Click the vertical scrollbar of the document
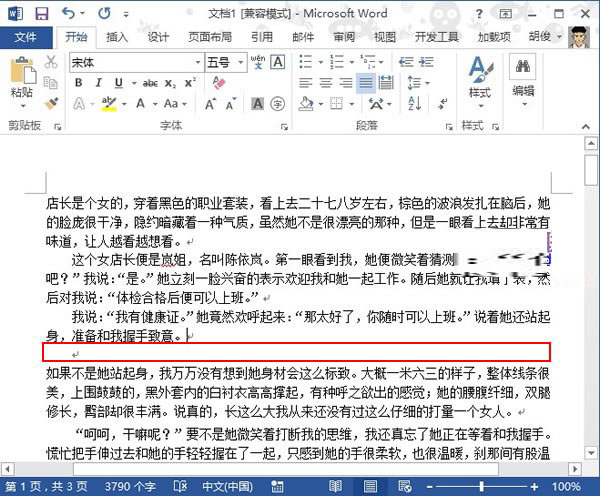 click(589, 300)
